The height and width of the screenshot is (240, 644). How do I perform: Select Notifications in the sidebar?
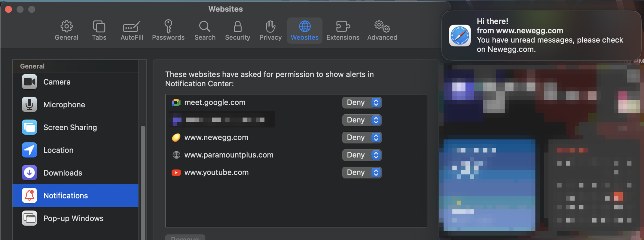[x=75, y=196]
